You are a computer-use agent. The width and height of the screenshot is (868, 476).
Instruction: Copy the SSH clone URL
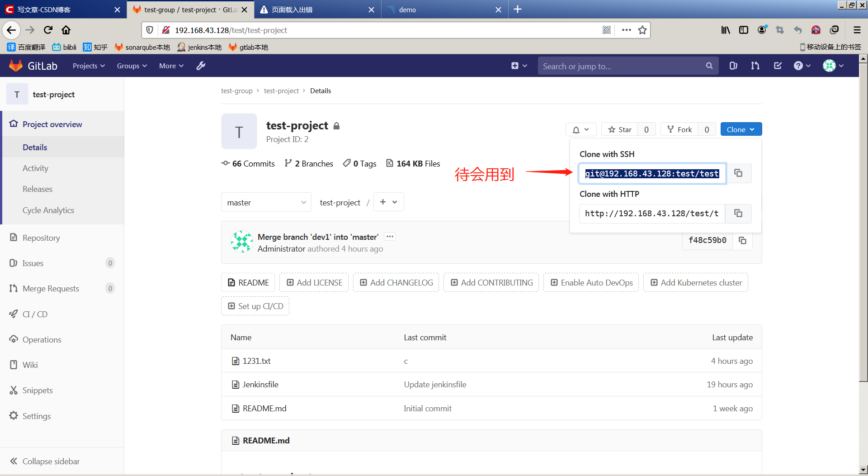click(738, 173)
